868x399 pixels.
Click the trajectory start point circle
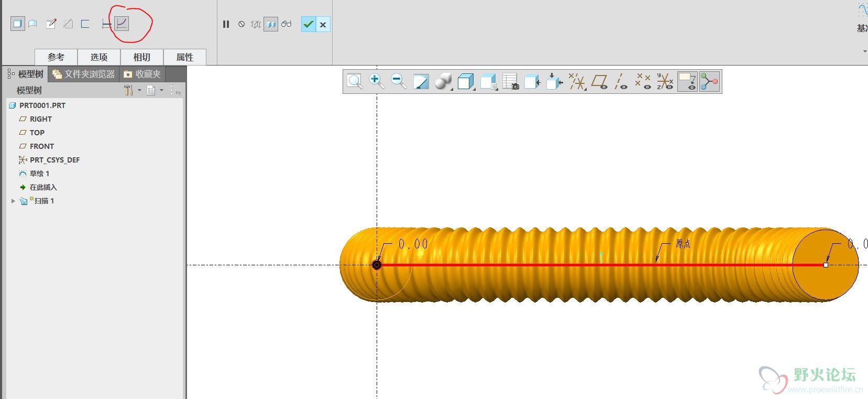pos(377,265)
